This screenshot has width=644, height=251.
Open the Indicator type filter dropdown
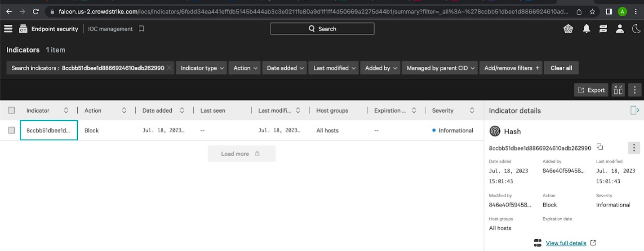(202, 68)
